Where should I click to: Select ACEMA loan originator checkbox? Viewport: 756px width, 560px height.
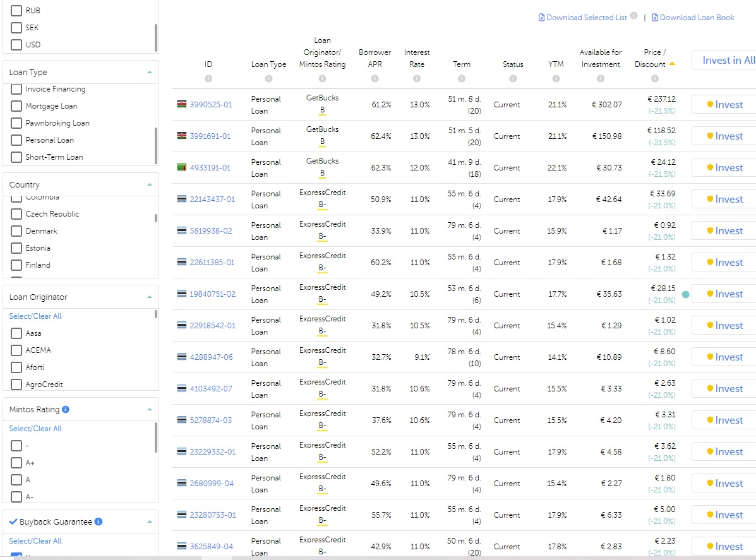pos(16,350)
